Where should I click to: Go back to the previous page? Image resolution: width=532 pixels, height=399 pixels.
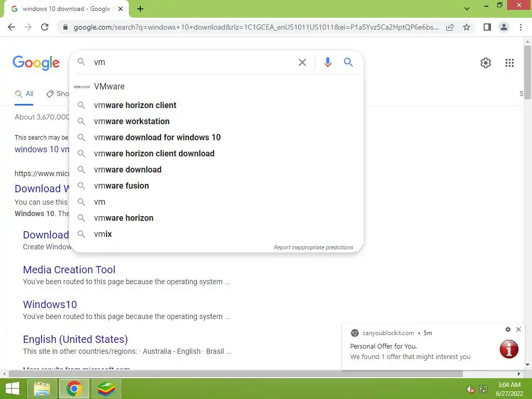tap(11, 27)
